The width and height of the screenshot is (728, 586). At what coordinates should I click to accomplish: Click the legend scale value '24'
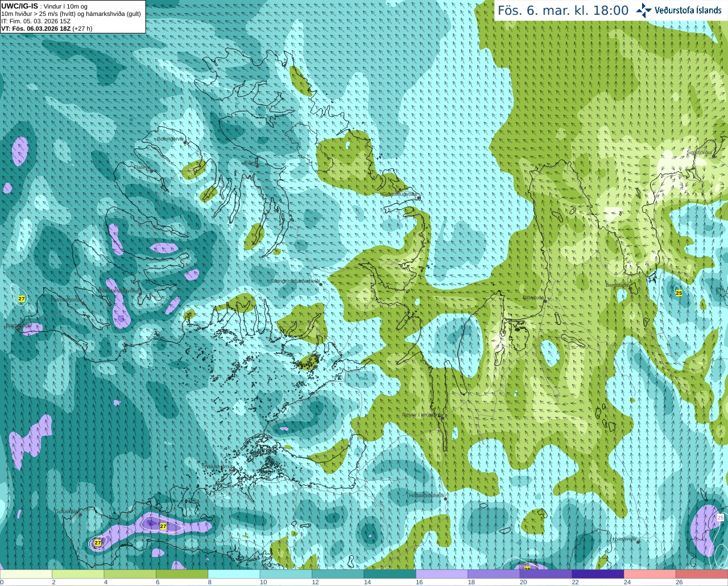627,582
